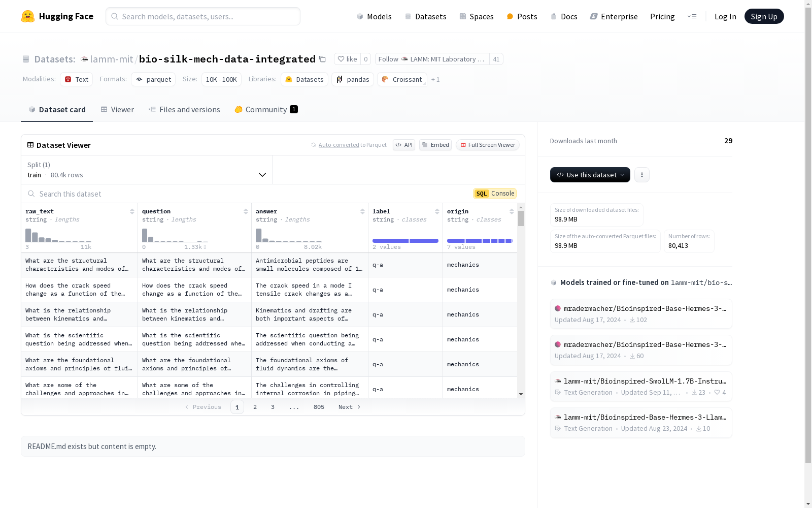Open lamm-mit/Bioinspired-SmolLM-1.7B-Instruct model card
The height and width of the screenshot is (508, 812).
641,387
